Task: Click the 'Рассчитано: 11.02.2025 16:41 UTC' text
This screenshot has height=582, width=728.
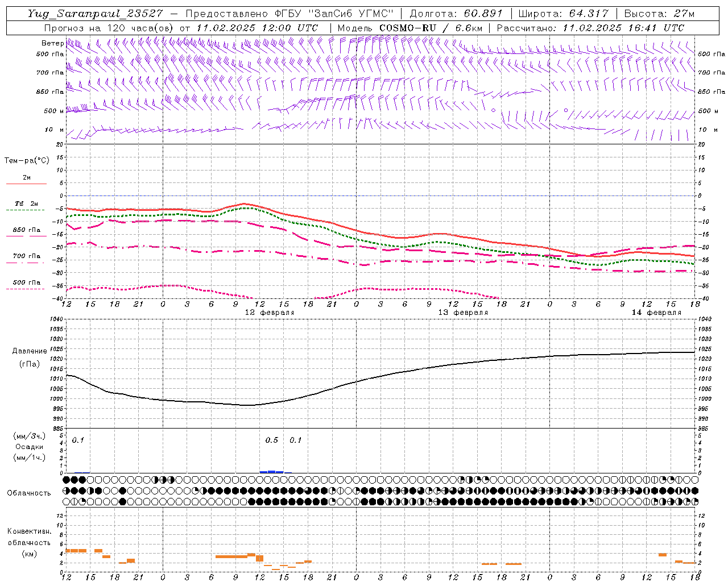Action: [590, 28]
